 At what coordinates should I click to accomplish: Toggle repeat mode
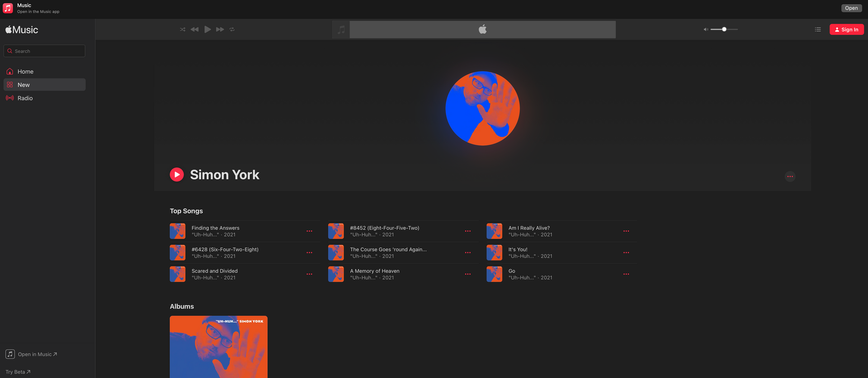pyautogui.click(x=232, y=29)
